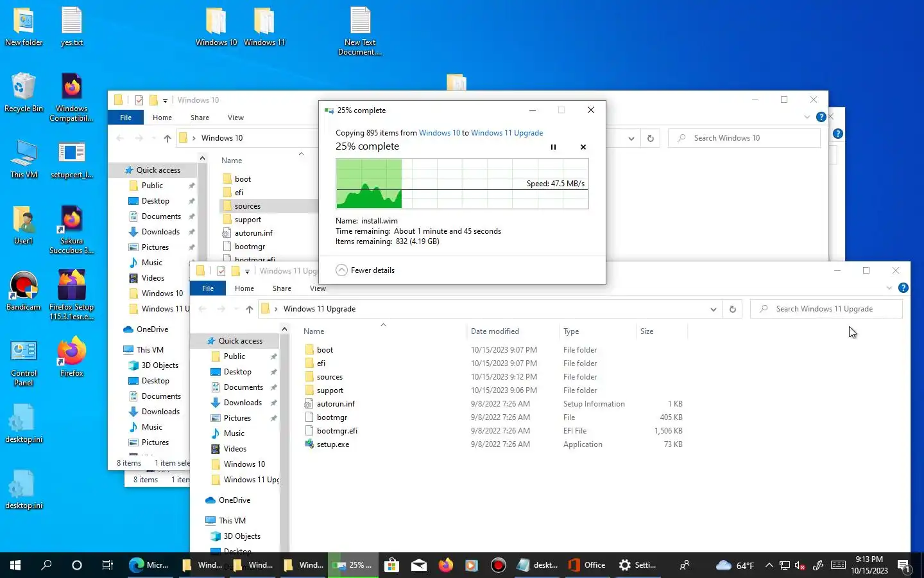
Task: Open address history dropdown in Windows 10 window
Action: pyautogui.click(x=631, y=138)
